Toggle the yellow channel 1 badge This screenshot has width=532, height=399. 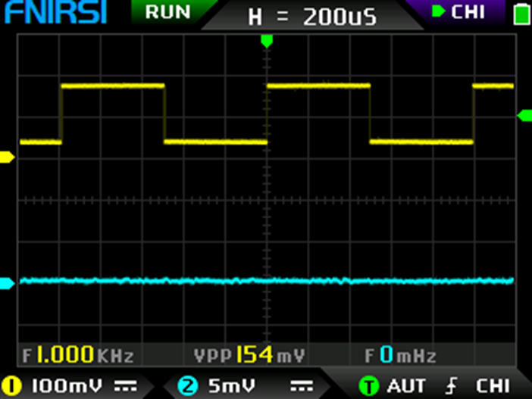pos(12,385)
